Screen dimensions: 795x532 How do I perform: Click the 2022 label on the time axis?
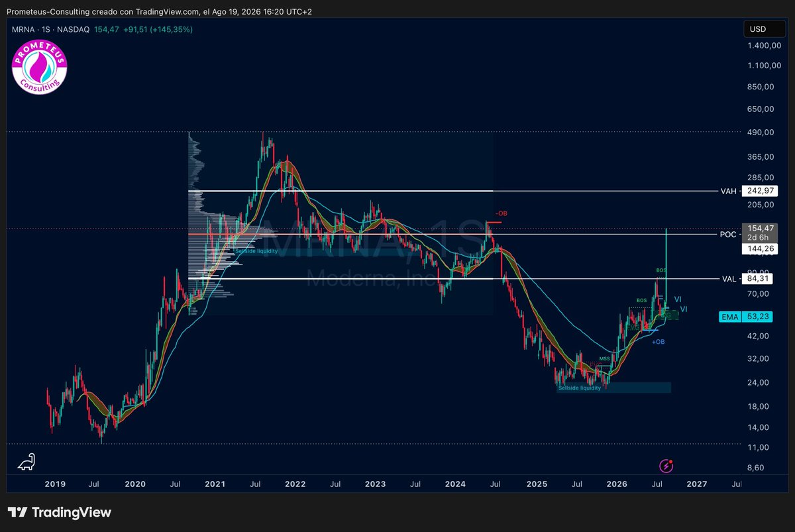[x=295, y=484]
